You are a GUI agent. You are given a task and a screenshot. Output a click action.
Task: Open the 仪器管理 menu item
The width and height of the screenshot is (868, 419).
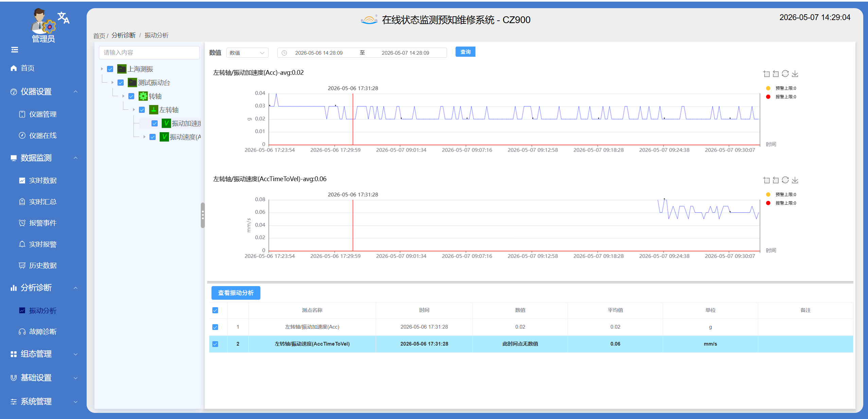[x=43, y=114]
